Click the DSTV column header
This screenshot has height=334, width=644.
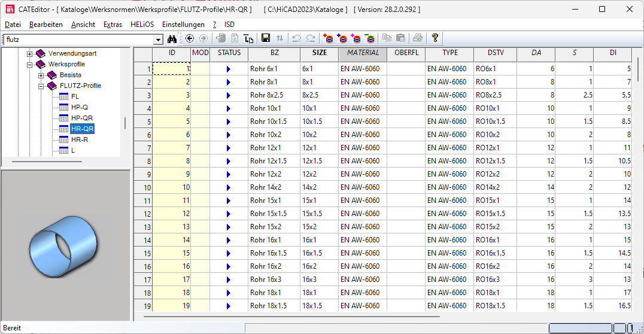[x=496, y=53]
